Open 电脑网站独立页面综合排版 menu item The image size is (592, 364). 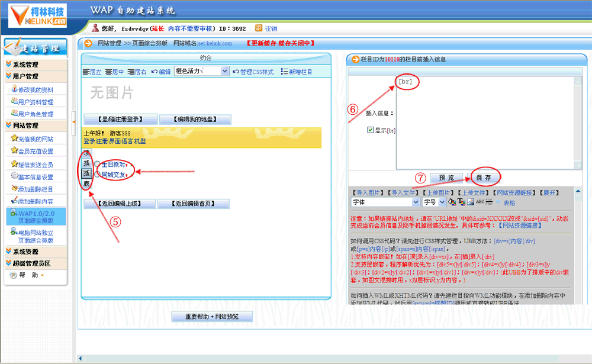(x=36, y=236)
